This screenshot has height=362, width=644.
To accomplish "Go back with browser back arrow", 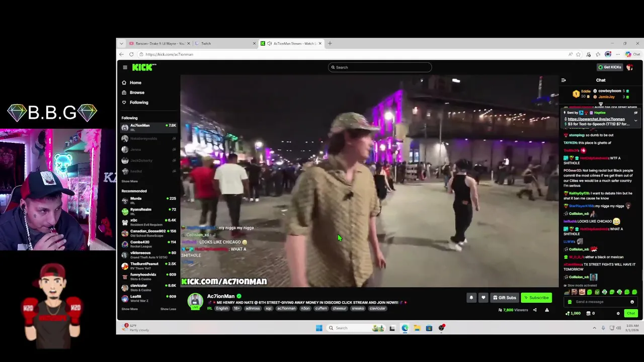I will [121, 54].
